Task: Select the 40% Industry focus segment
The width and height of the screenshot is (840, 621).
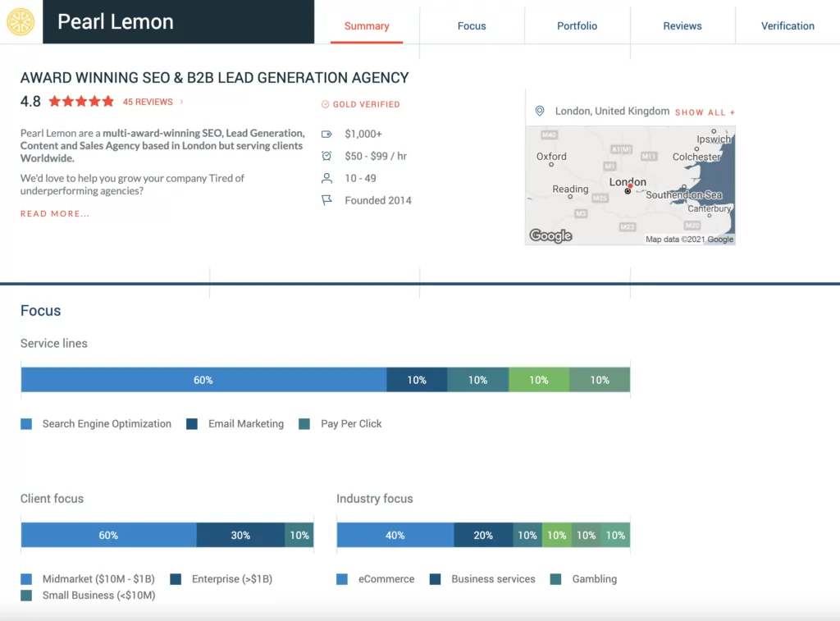Action: (x=395, y=535)
